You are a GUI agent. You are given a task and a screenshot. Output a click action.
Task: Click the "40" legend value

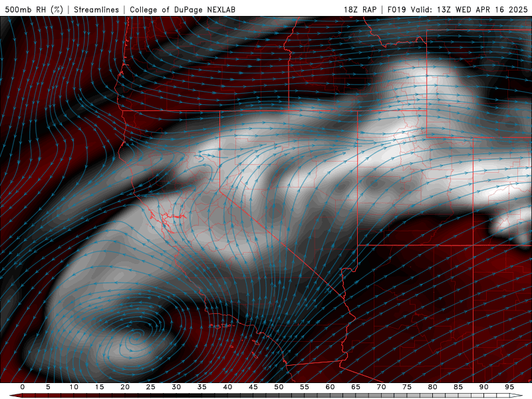click(x=227, y=387)
